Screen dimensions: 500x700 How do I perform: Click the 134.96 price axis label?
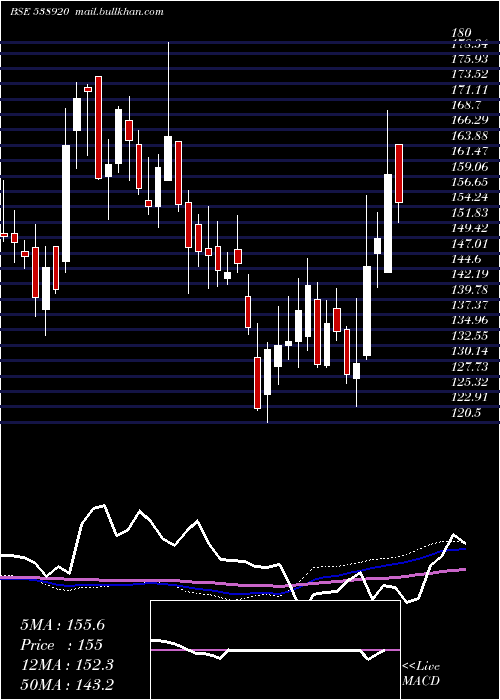[x=469, y=321]
